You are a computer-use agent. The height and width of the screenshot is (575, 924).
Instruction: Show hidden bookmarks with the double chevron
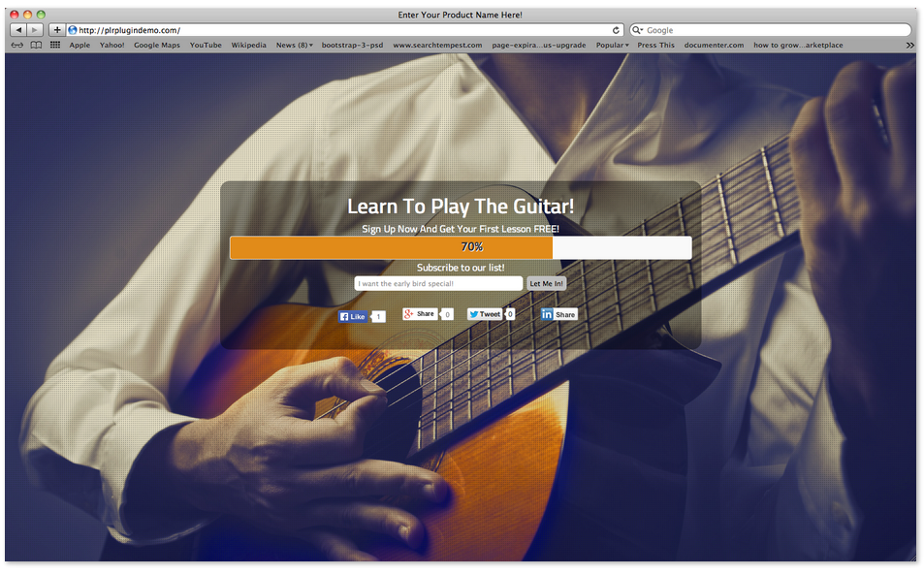tap(909, 45)
